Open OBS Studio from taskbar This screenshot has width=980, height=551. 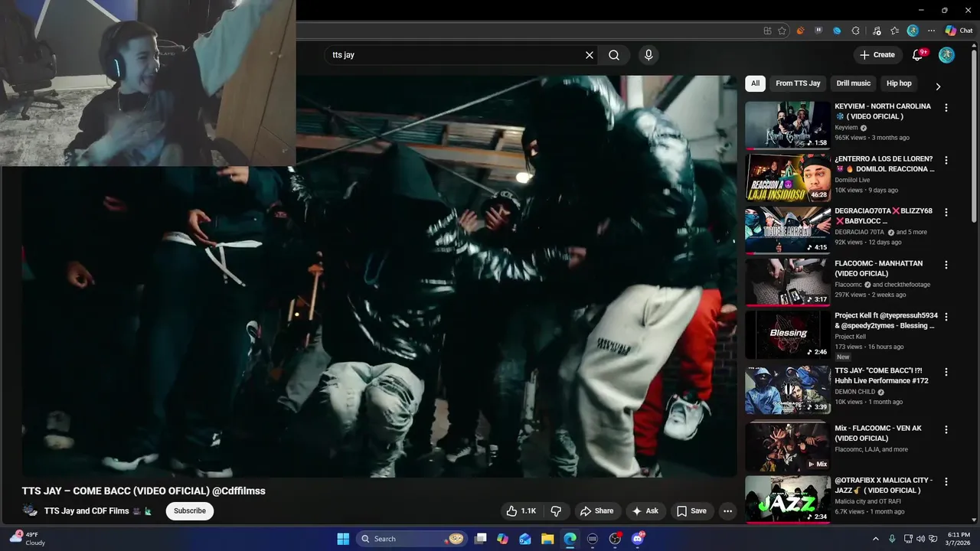pyautogui.click(x=615, y=539)
